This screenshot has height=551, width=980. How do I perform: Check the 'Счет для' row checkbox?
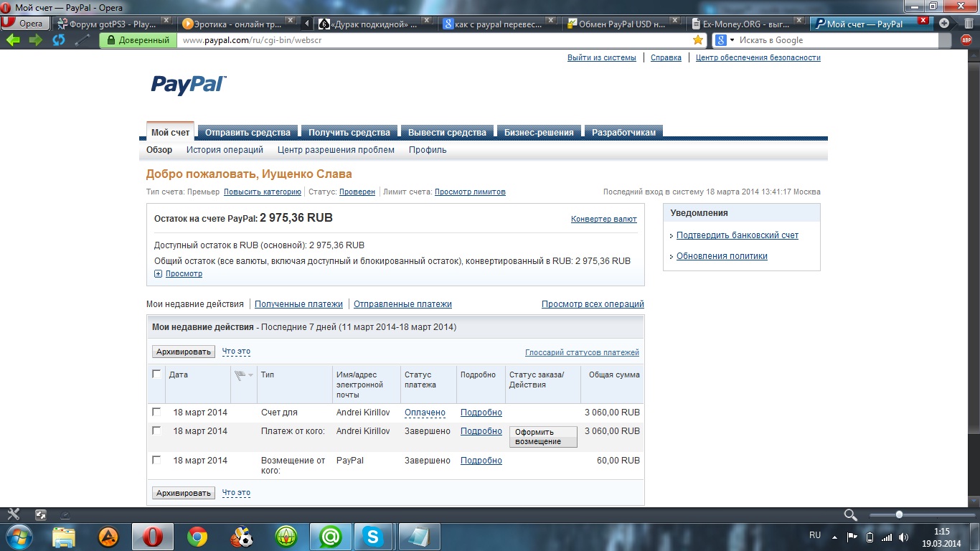[x=156, y=412]
